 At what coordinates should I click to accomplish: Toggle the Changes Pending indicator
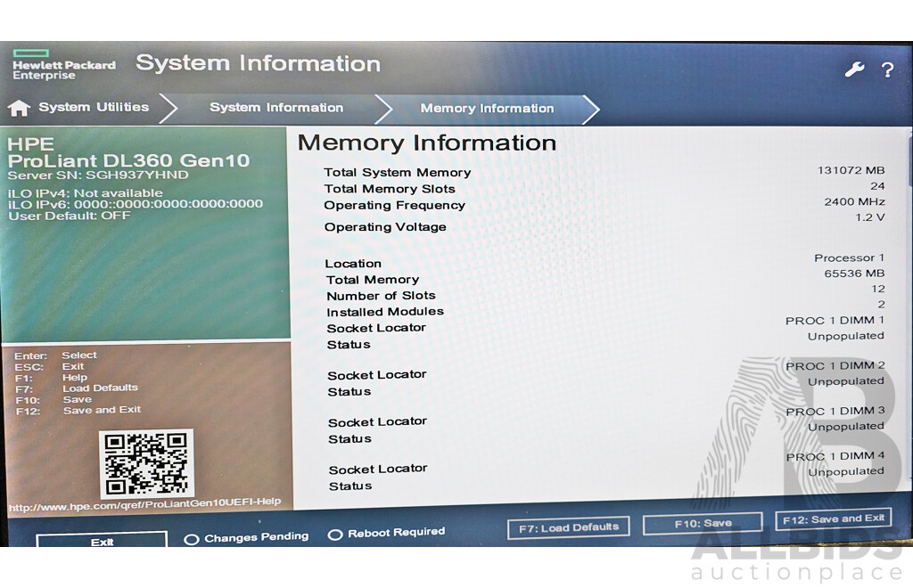[x=191, y=536]
